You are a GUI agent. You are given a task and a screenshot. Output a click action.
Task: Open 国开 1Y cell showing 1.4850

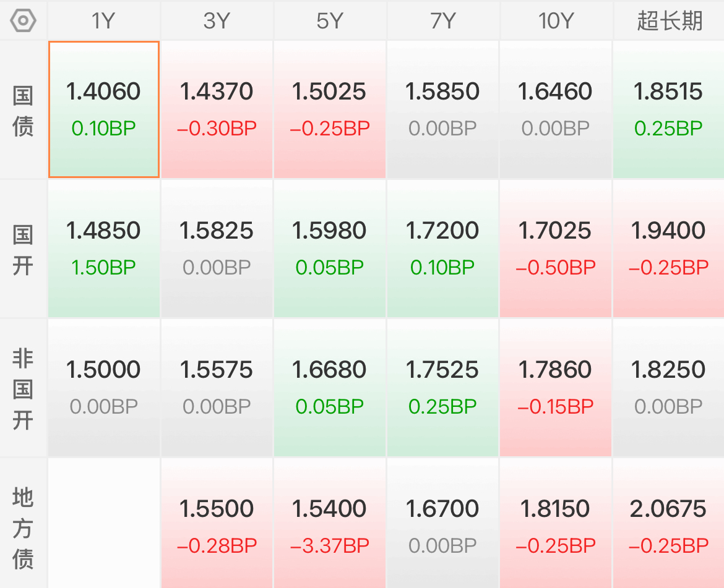104,249
